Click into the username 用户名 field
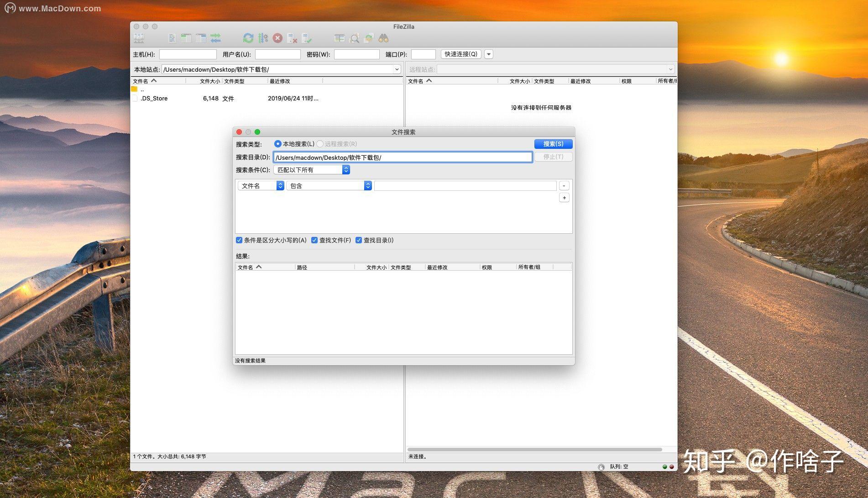Viewport: 868px width, 498px height. point(278,54)
